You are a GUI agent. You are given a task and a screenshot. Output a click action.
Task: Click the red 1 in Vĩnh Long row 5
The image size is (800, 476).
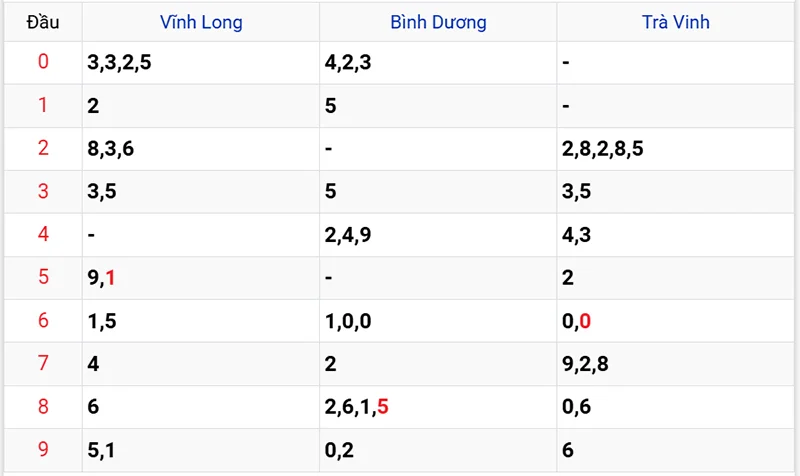pos(111,278)
